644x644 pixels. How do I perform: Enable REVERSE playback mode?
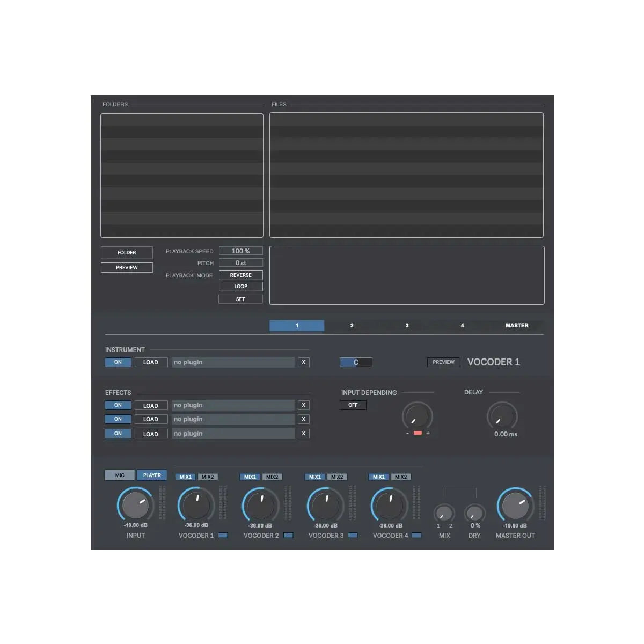point(240,275)
